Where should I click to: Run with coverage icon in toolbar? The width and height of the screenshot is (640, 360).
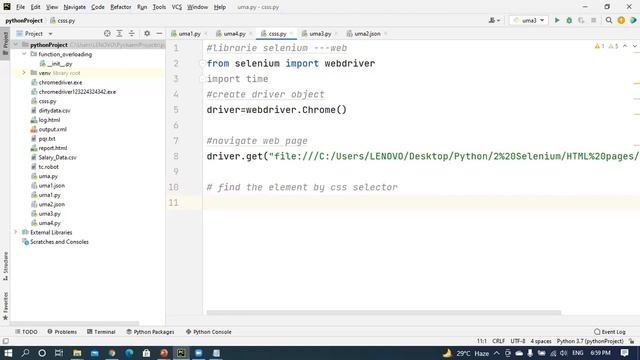coord(581,20)
